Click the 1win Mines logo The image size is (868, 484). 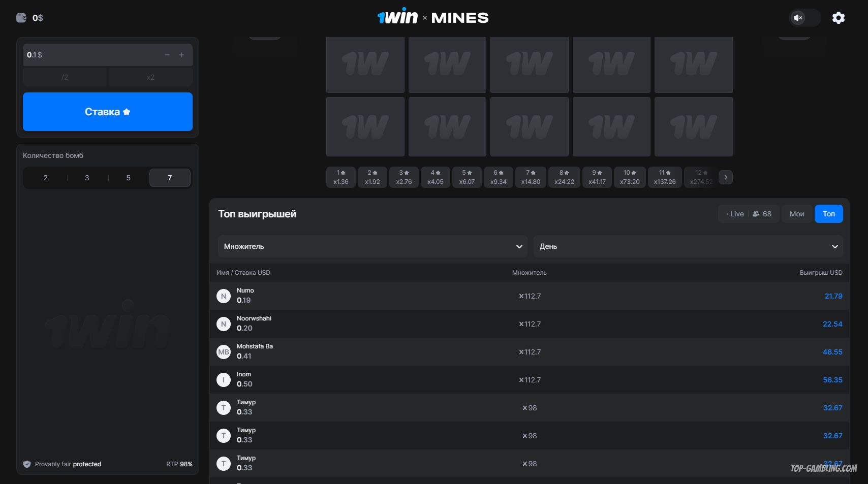coord(433,17)
